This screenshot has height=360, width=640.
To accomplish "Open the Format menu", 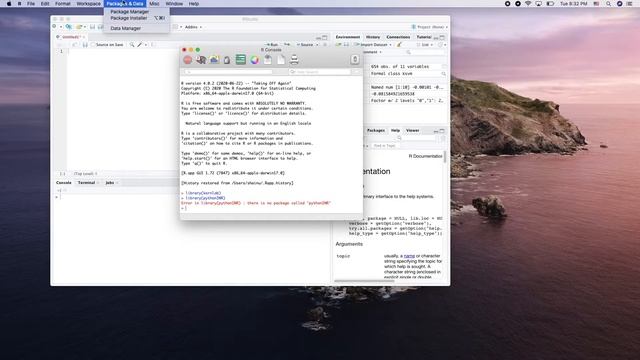I will point(62,4).
